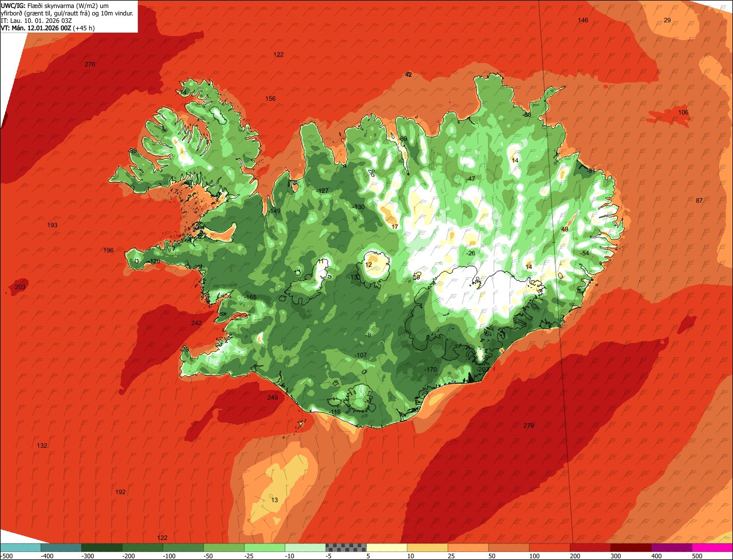Click the magenta above-500 legend swatch
Image resolution: width=733 pixels, height=560 pixels.
click(712, 547)
